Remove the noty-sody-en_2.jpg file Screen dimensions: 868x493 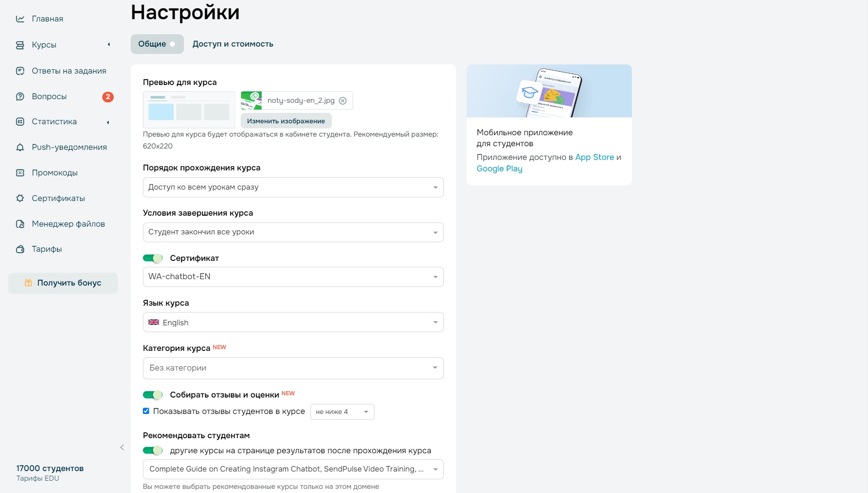343,101
